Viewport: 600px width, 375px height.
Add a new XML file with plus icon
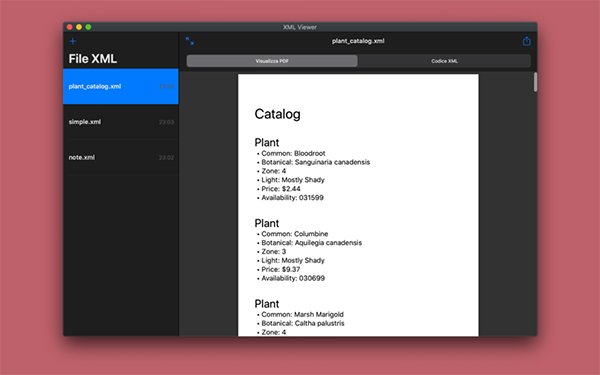point(73,41)
